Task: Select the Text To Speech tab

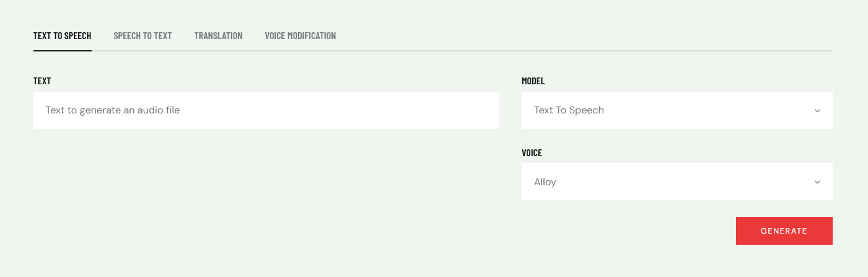Action: tap(63, 36)
